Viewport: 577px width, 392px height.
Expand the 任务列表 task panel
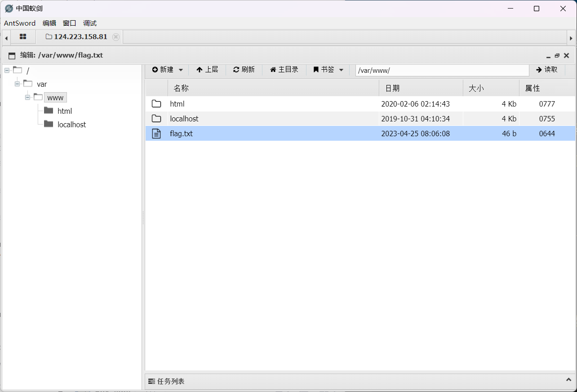click(x=568, y=380)
